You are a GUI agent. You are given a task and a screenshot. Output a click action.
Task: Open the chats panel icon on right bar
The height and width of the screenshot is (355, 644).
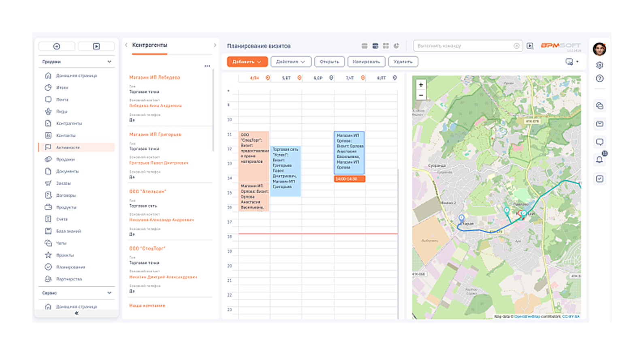click(600, 106)
